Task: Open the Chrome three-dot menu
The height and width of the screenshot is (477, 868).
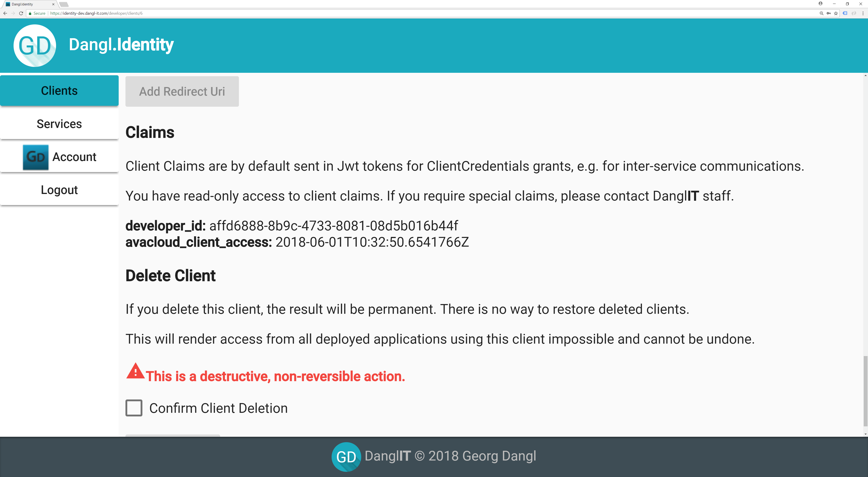Action: [x=863, y=14]
